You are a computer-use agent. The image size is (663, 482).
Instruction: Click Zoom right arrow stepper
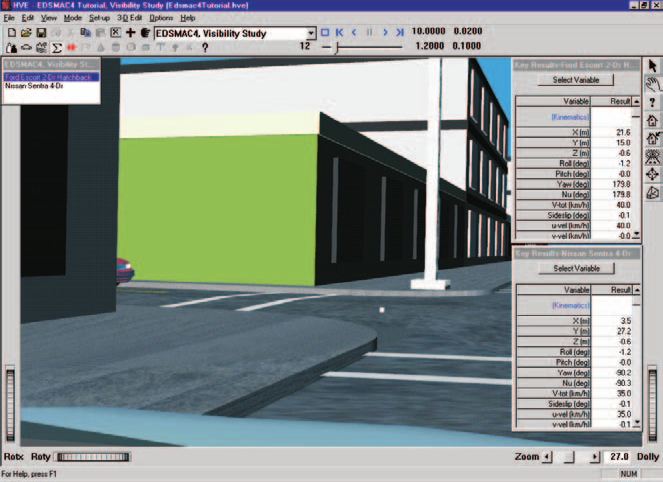pyautogui.click(x=595, y=457)
